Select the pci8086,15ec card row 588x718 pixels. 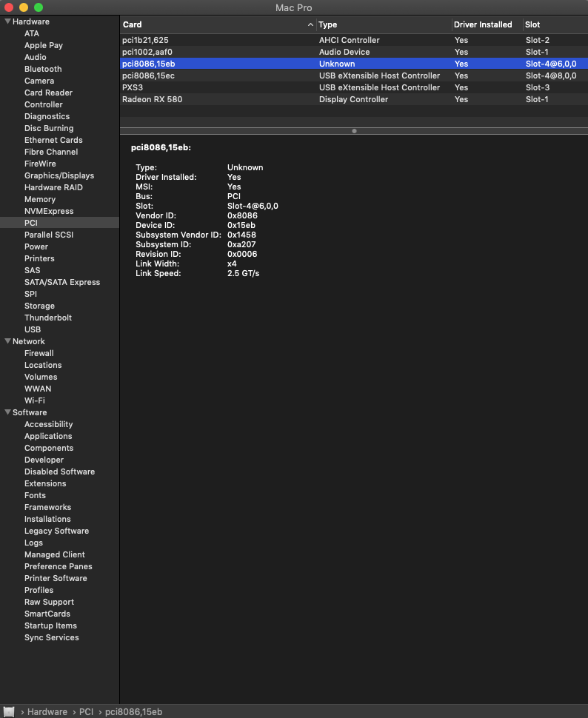(354, 76)
